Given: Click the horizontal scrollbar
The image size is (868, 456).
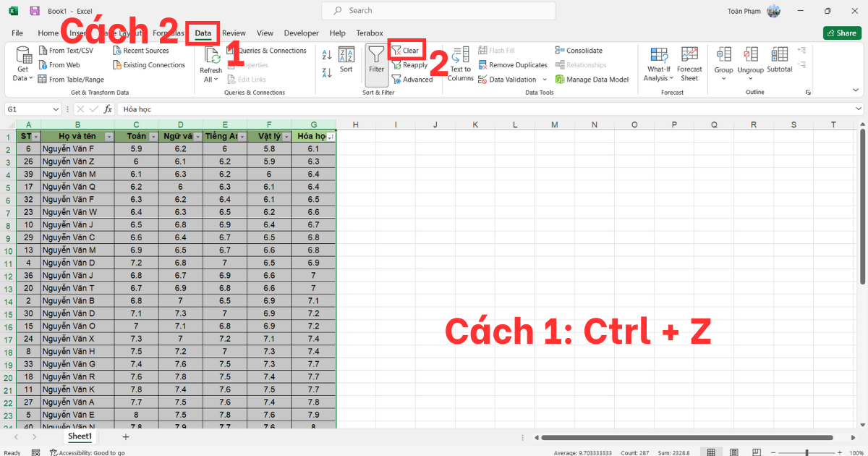Looking at the screenshot, I should tap(687, 437).
